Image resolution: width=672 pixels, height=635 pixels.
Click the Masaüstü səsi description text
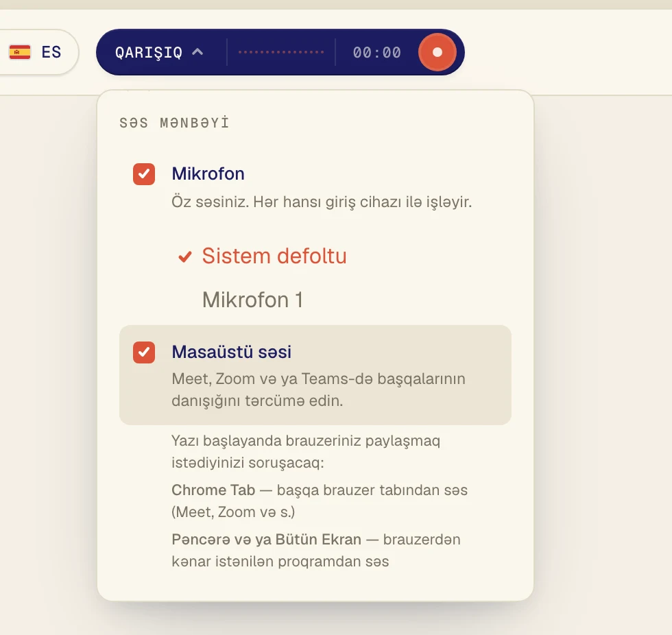[318, 390]
